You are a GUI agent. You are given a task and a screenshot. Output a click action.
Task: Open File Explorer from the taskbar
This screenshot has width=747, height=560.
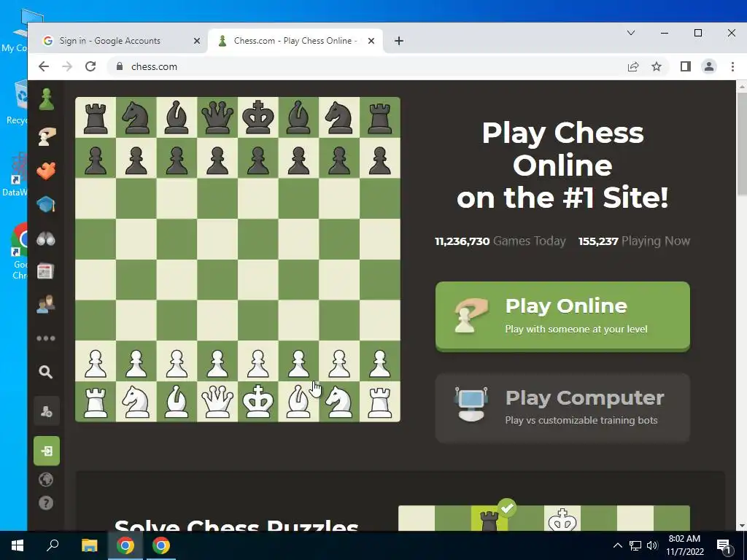pos(90,545)
